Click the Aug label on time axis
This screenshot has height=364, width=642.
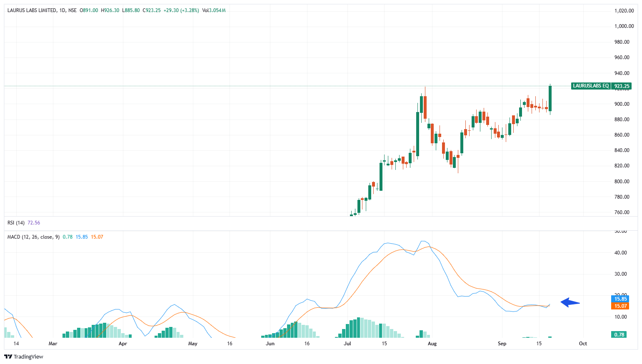[432, 344]
